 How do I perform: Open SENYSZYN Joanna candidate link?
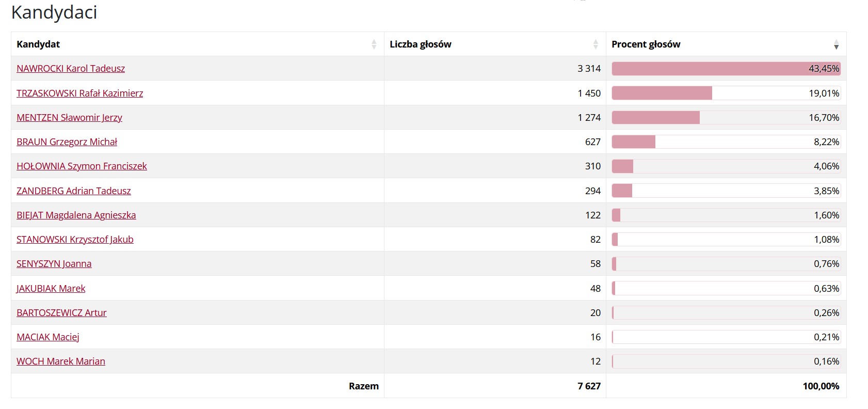tap(54, 264)
